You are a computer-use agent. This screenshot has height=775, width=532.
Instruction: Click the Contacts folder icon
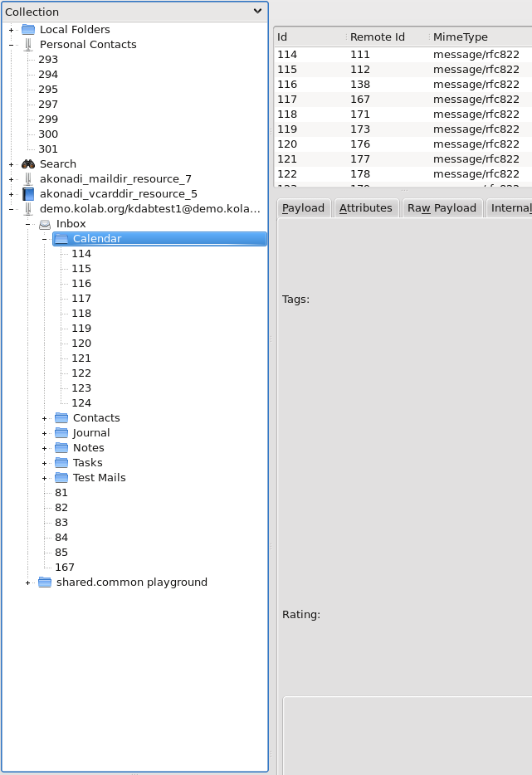point(61,418)
